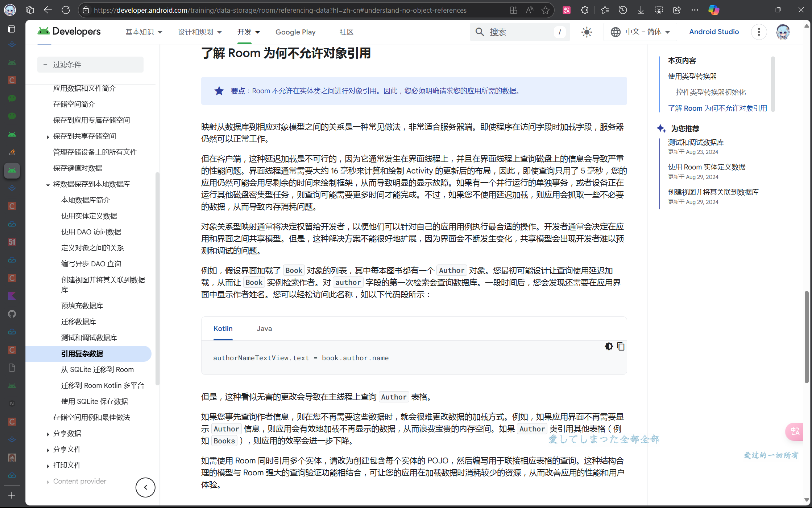812x508 pixels.
Task: Open the 社区 menu item
Action: click(346, 32)
